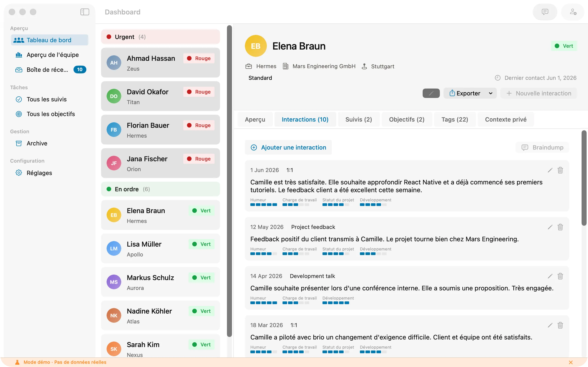Click the add person icon in the top right

tap(573, 12)
